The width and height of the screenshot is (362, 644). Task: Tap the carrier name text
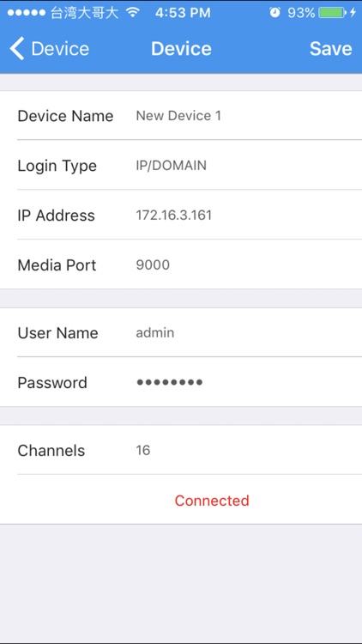(x=85, y=13)
